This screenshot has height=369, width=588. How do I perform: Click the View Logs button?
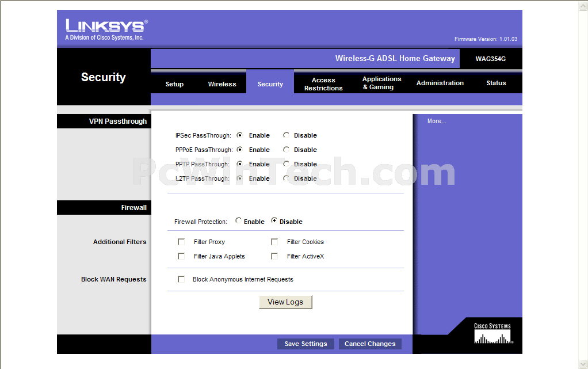coord(285,302)
